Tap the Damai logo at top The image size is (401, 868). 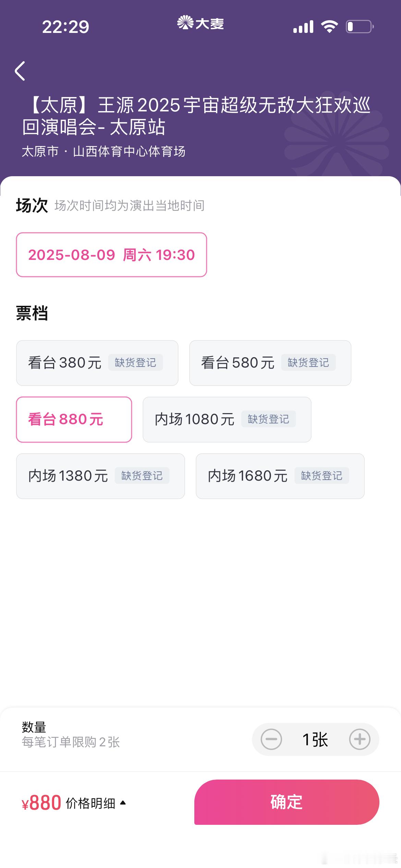(200, 23)
